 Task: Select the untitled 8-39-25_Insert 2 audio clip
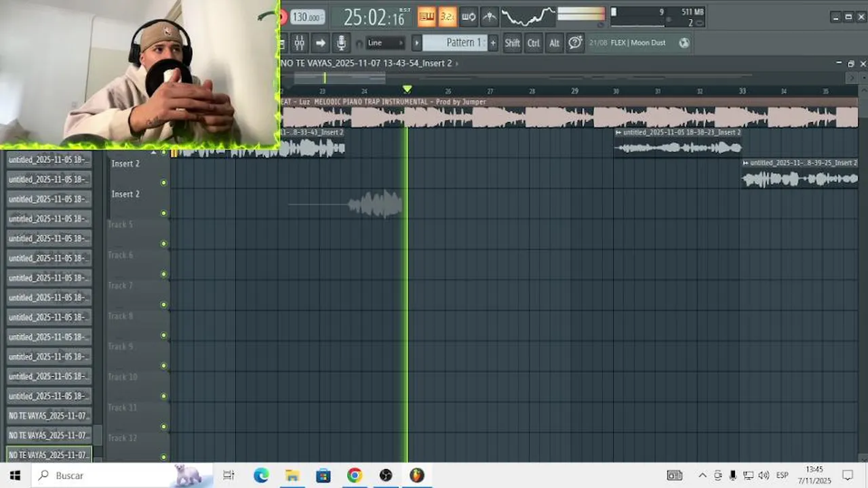click(800, 173)
